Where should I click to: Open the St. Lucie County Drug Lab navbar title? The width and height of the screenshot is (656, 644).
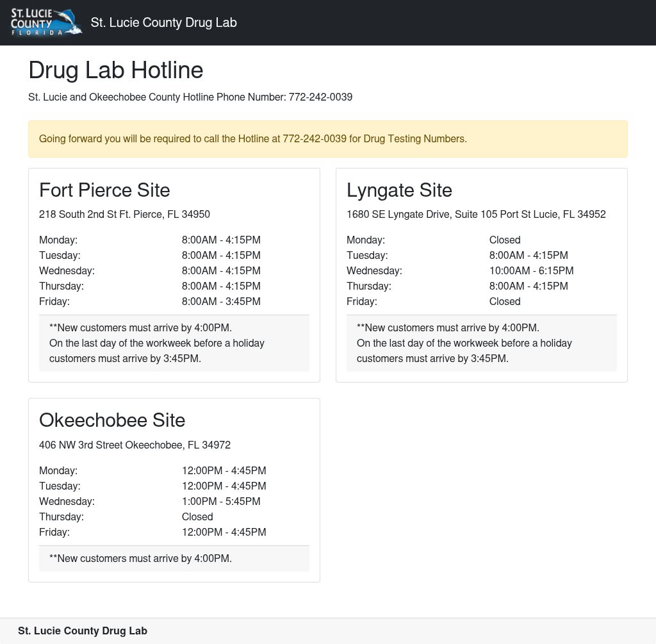[x=163, y=22]
